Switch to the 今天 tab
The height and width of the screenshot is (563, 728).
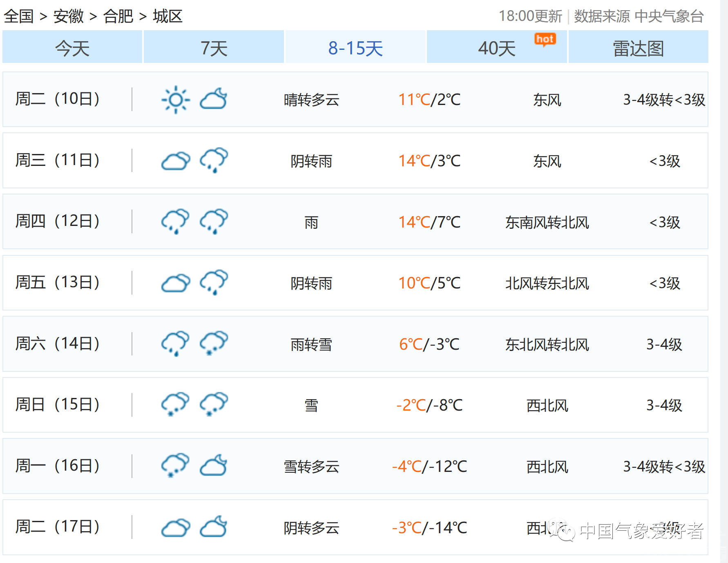tap(72, 47)
